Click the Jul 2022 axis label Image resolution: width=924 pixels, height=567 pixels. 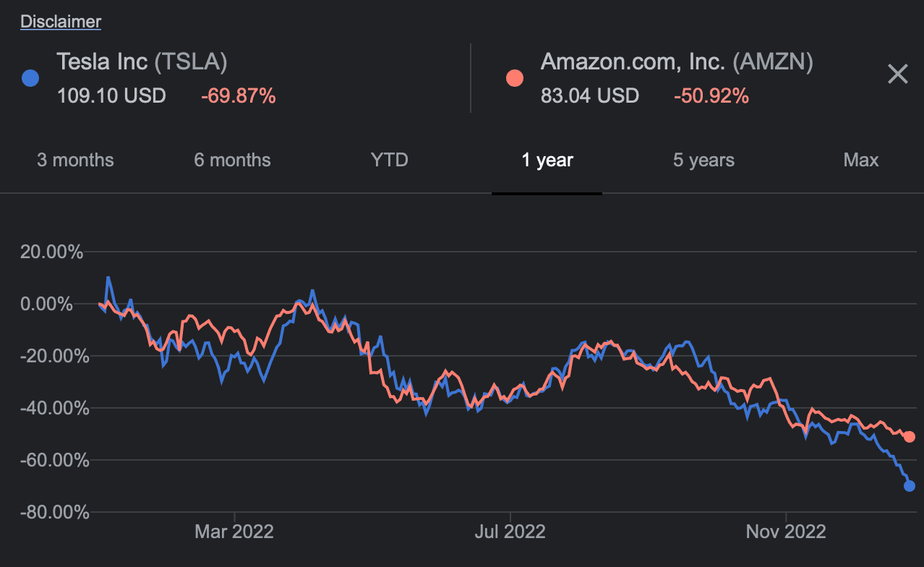(x=510, y=532)
